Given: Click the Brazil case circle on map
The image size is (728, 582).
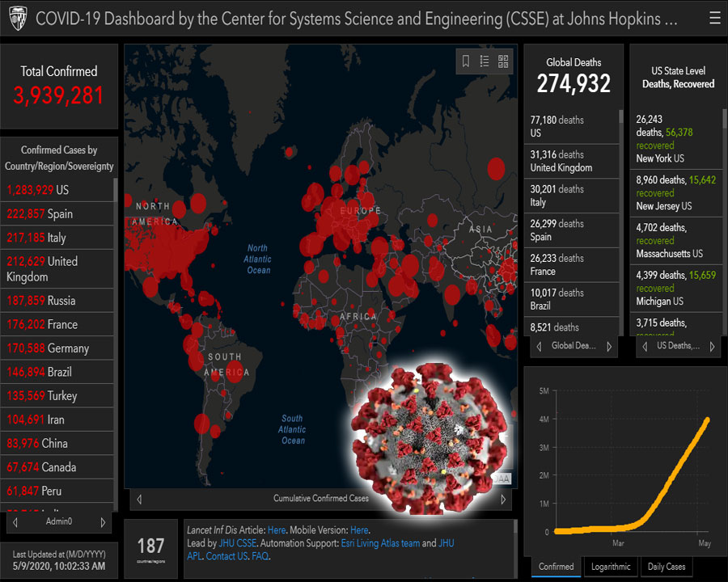Looking at the screenshot, I should [234, 372].
